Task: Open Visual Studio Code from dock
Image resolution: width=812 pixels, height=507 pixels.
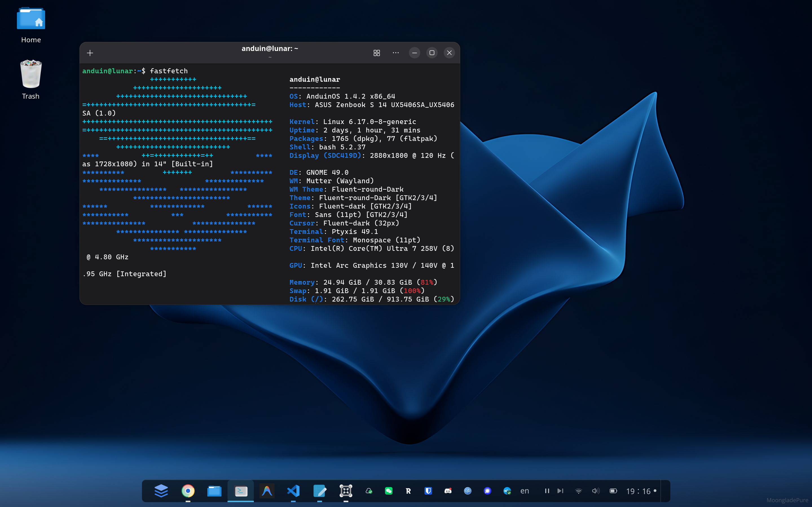Action: click(293, 491)
